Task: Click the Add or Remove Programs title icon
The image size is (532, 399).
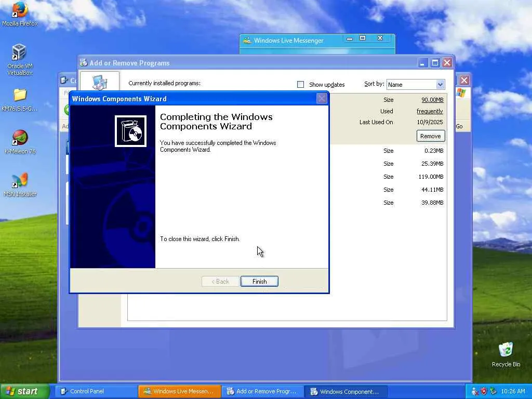Action: click(84, 62)
